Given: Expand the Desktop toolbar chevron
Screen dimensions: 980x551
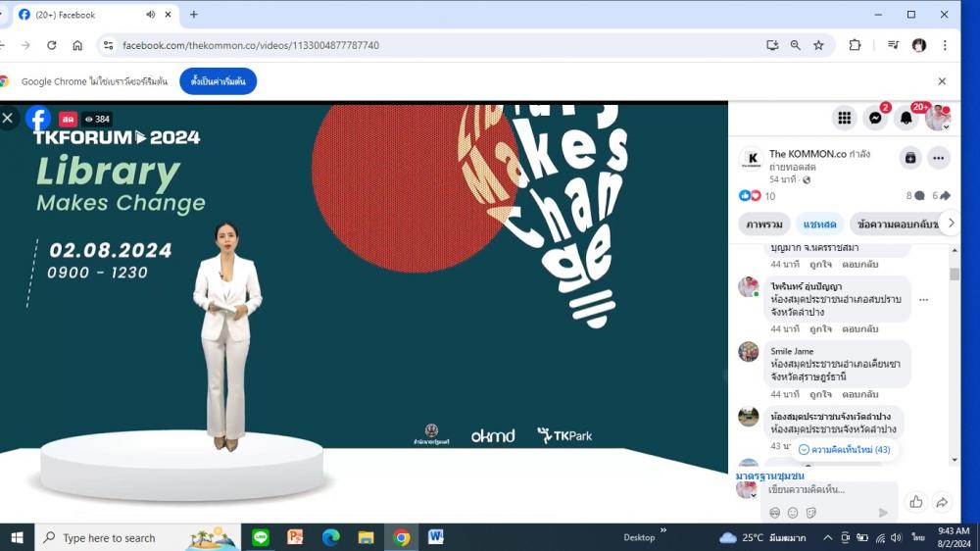Looking at the screenshot, I should click(663, 530).
